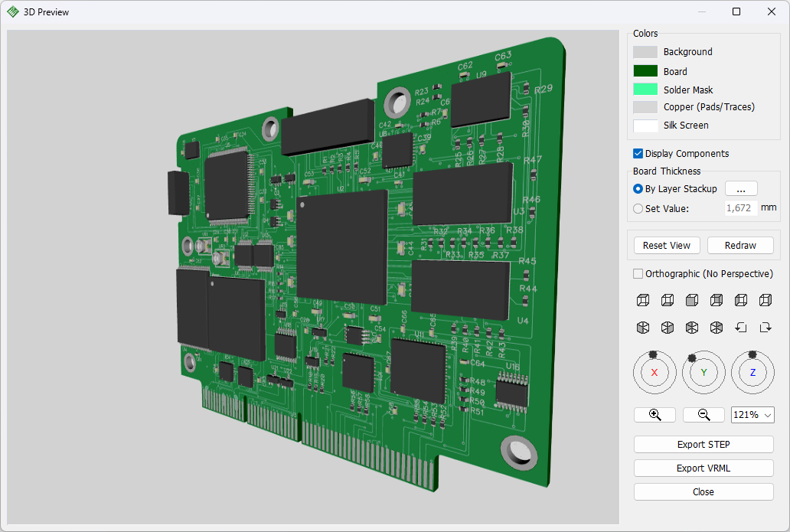Click the Redraw button
Image resolution: width=790 pixels, height=532 pixels.
740,246
